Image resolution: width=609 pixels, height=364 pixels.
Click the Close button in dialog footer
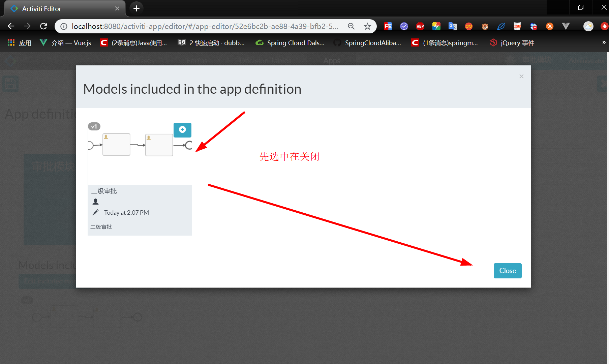point(508,271)
